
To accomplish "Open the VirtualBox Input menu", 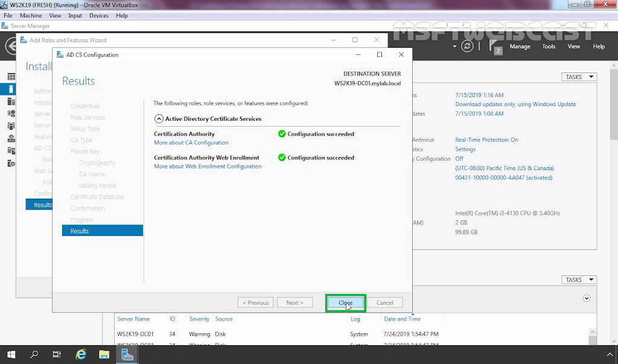I will tap(75, 15).
